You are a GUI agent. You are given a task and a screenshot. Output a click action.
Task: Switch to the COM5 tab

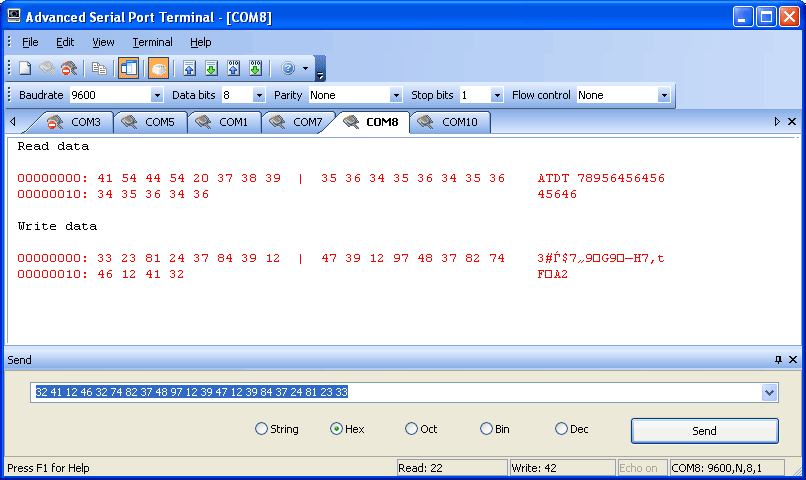click(x=150, y=122)
